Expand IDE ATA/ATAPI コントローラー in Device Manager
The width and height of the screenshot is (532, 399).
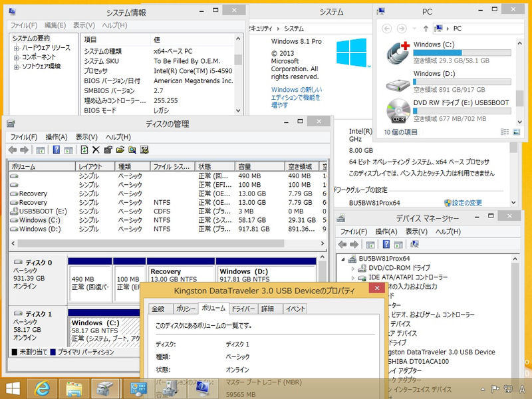[x=353, y=278]
